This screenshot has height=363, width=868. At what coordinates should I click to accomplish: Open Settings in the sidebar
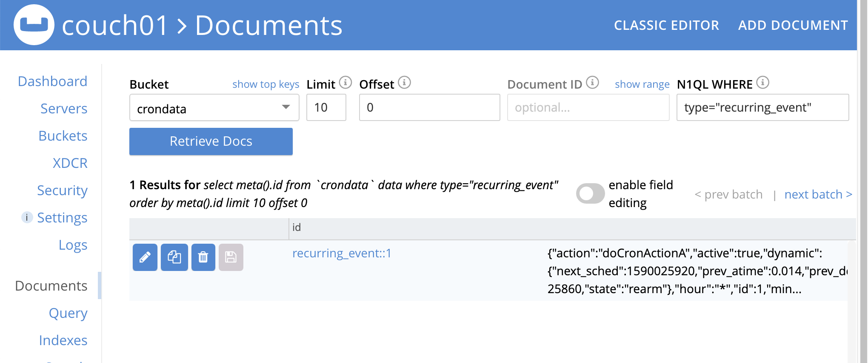click(62, 218)
